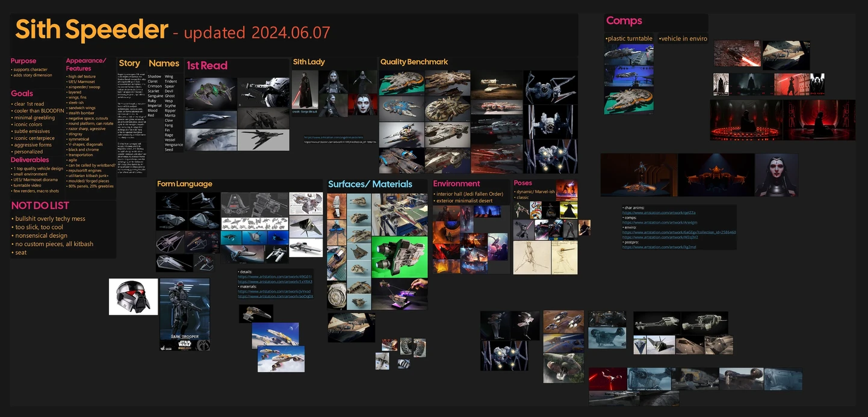Viewport: 868px width, 417px height.
Task: Select the Appearance/ Features heading
Action: coord(86,64)
